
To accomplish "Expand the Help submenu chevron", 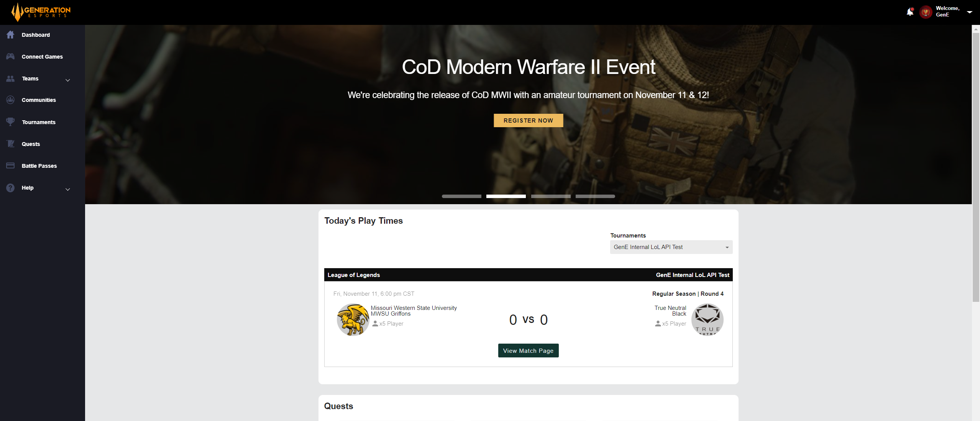I will (x=68, y=189).
